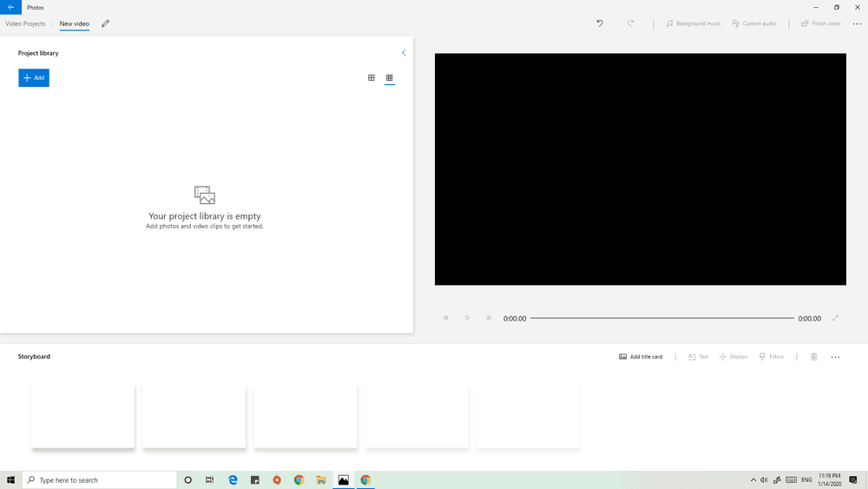Switch library to small grid view

coord(389,77)
